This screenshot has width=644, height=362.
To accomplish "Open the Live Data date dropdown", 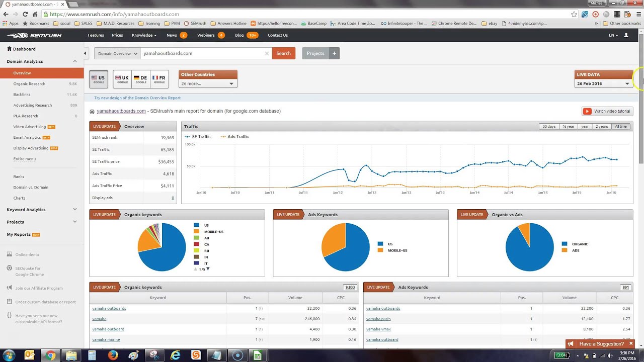I will tap(604, 83).
